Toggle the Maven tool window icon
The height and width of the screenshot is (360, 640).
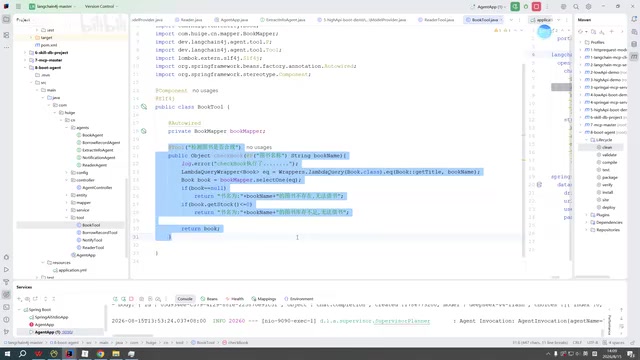click(634, 57)
